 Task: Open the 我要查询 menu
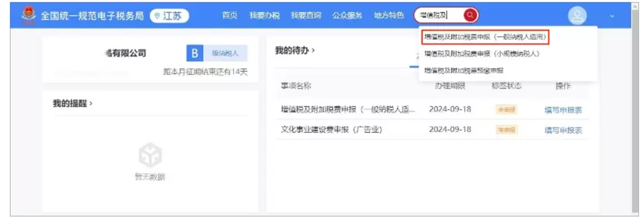tap(306, 15)
